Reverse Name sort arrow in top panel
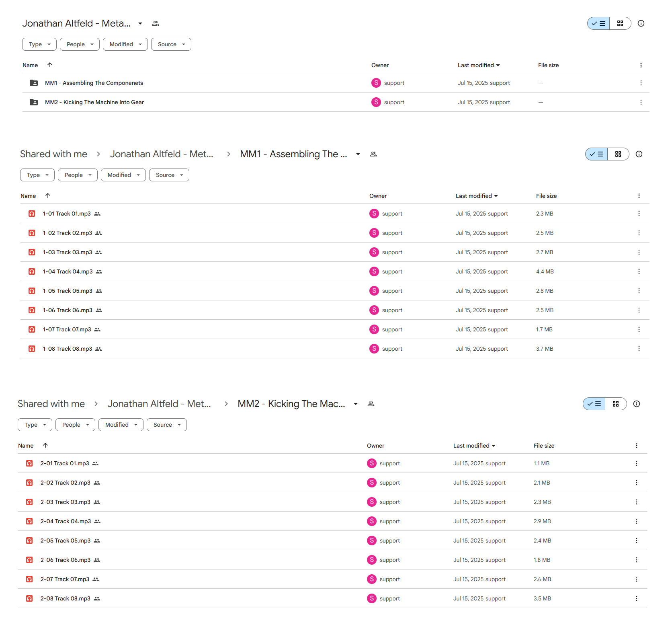Image resolution: width=672 pixels, height=629 pixels. point(50,65)
